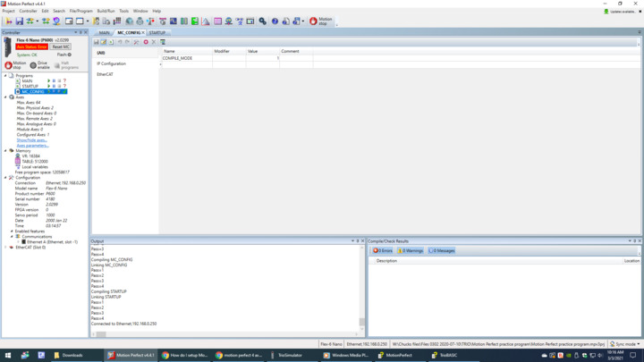The width and height of the screenshot is (644, 362).
Task: Click the save icon in MC_CONFIG editor toolbar
Action: tap(96, 42)
